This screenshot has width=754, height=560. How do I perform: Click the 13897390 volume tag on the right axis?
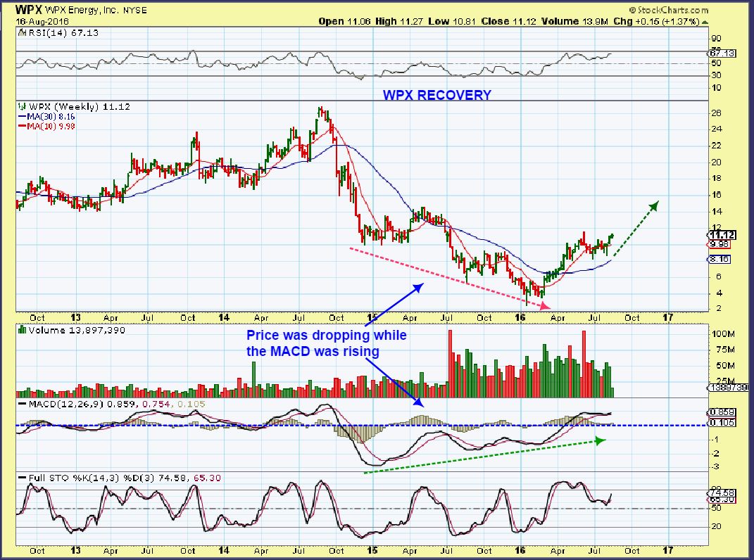tap(728, 388)
